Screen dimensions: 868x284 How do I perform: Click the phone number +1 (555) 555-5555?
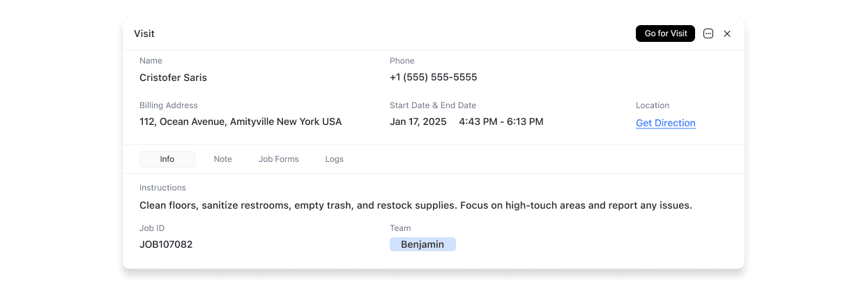point(433,77)
